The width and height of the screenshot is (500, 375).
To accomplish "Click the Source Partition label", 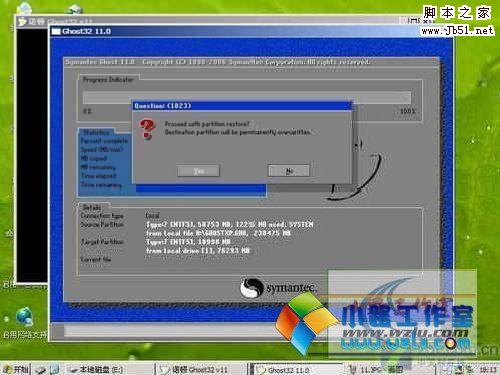I will tap(102, 224).
